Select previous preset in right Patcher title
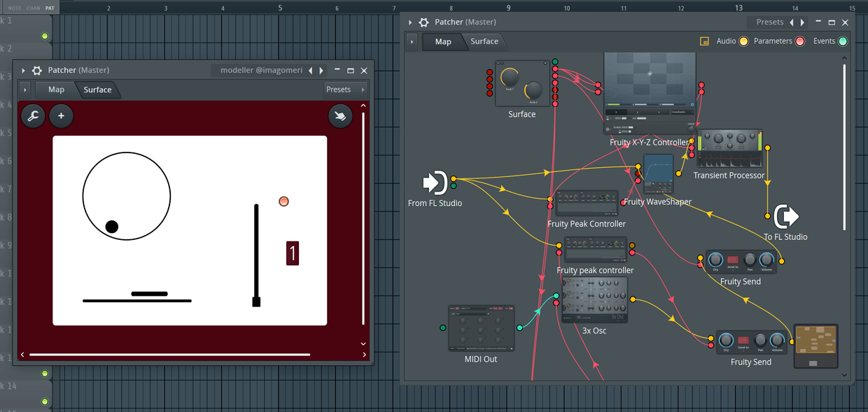The width and height of the screenshot is (868, 412). pyautogui.click(x=792, y=22)
